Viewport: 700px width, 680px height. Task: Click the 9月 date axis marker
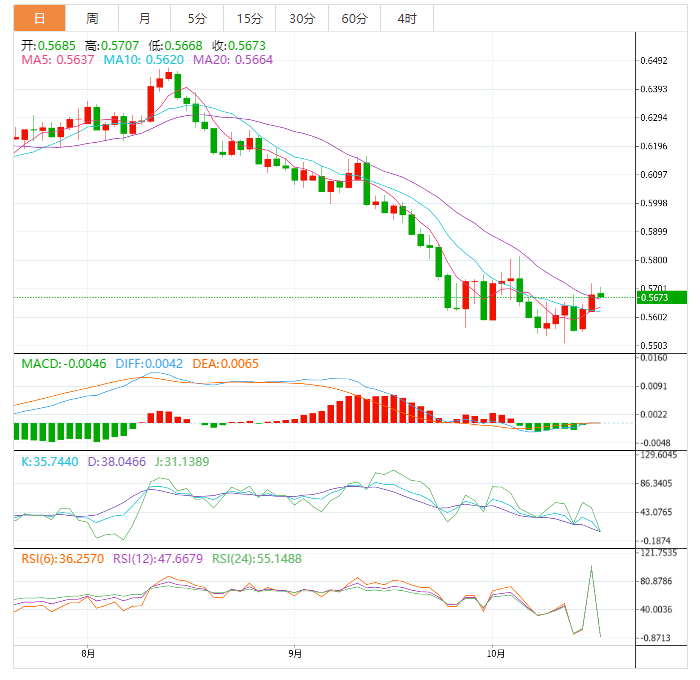click(x=295, y=654)
